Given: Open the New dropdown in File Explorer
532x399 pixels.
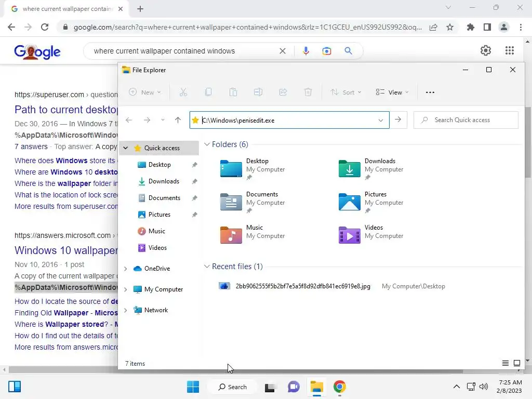Looking at the screenshot, I should 145,92.
